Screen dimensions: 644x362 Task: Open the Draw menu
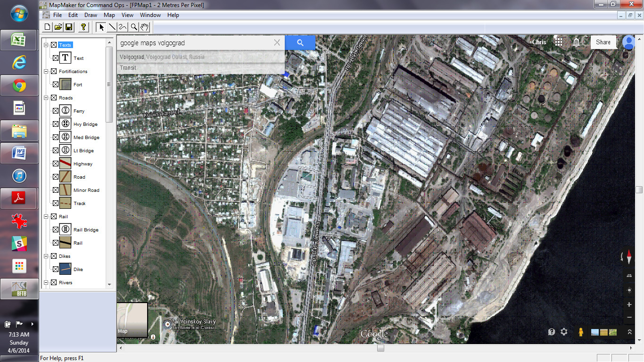coord(91,15)
